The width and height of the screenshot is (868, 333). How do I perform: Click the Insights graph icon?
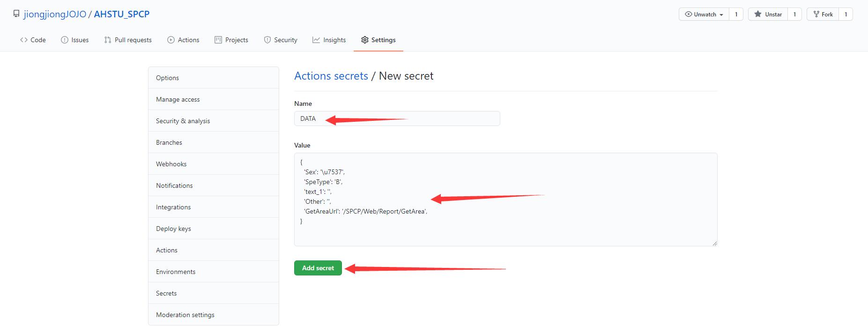tap(316, 40)
